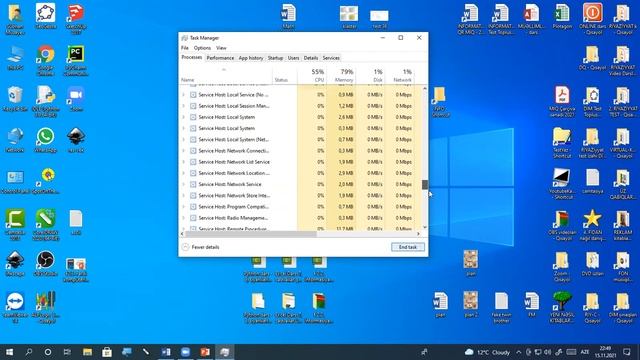The width and height of the screenshot is (640, 360).
Task: Click the process list scroll-down arrow
Action: pyautogui.click(x=425, y=227)
